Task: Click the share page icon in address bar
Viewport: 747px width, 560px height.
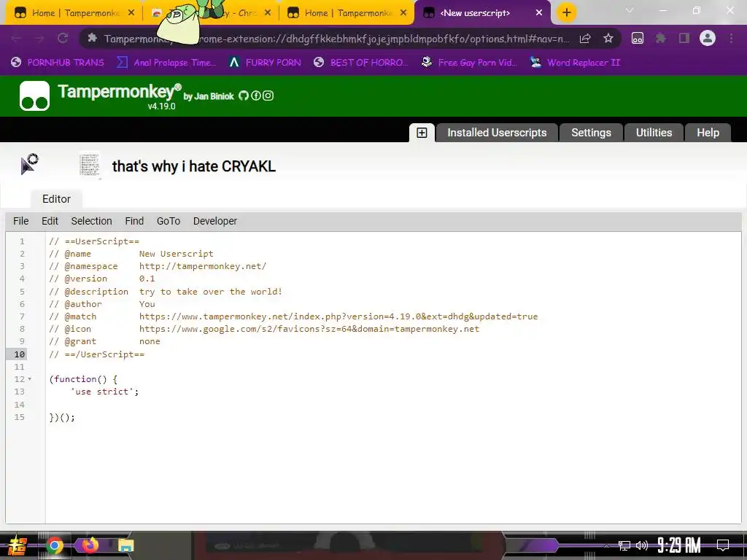Action: point(585,39)
